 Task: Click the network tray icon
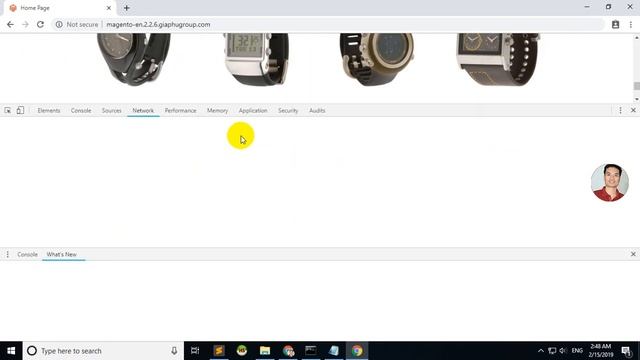click(552, 351)
